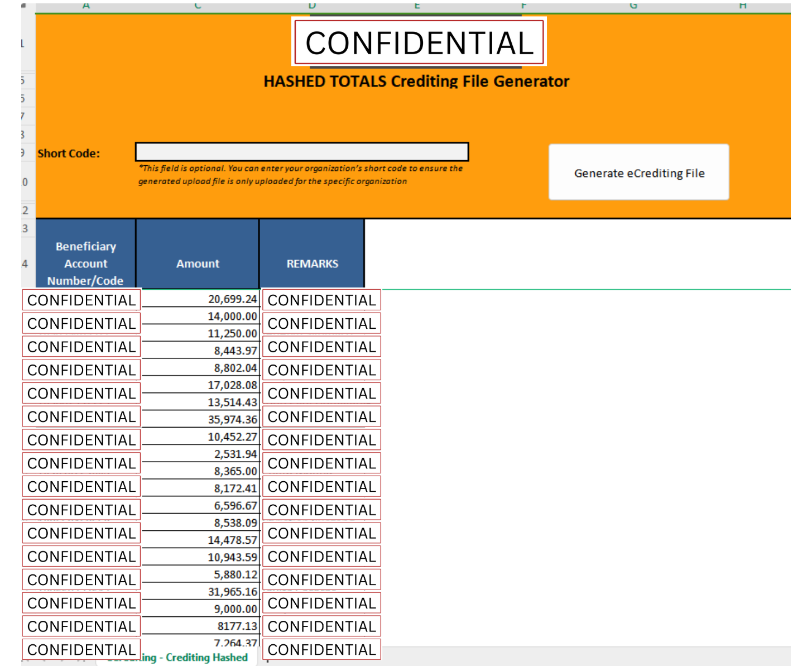Select the amount cell 14,000.00

click(x=201, y=317)
